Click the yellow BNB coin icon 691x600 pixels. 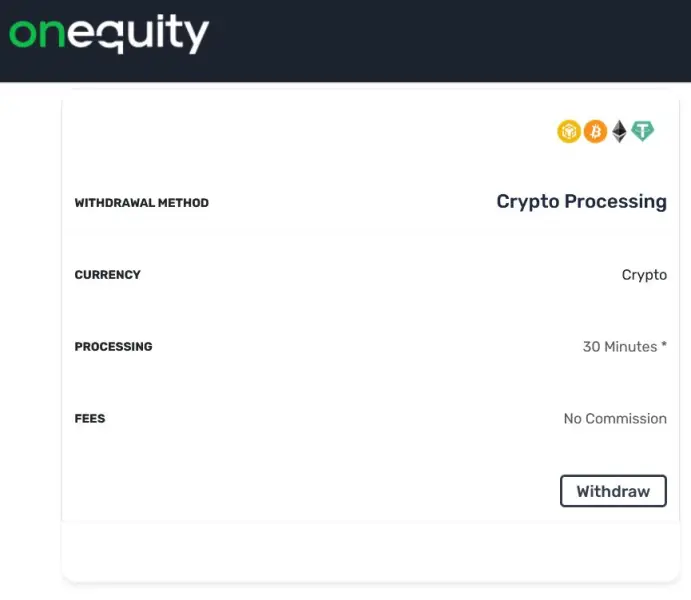pos(569,131)
